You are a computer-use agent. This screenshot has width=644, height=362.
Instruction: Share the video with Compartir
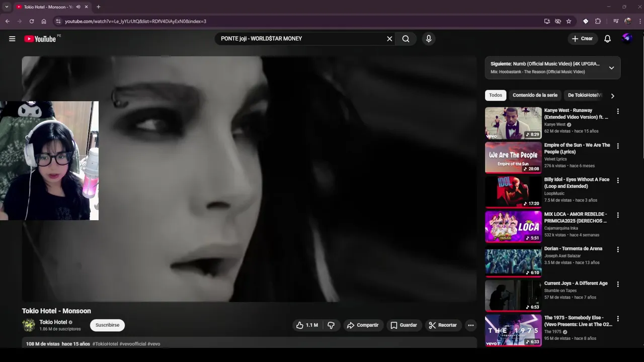point(362,325)
